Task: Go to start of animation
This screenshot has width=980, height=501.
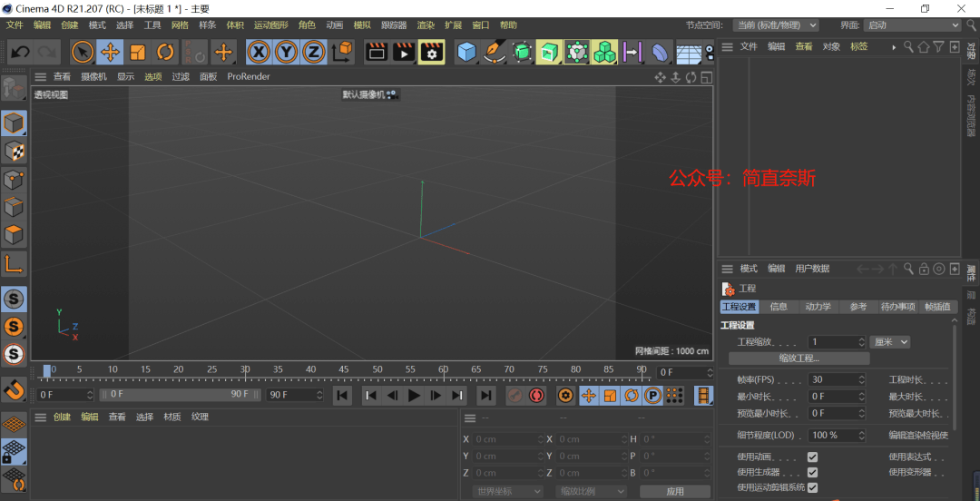Action: [342, 396]
